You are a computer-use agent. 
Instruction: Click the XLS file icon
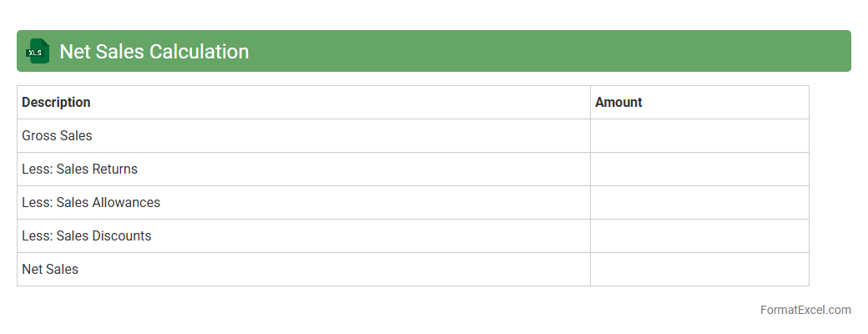38,51
